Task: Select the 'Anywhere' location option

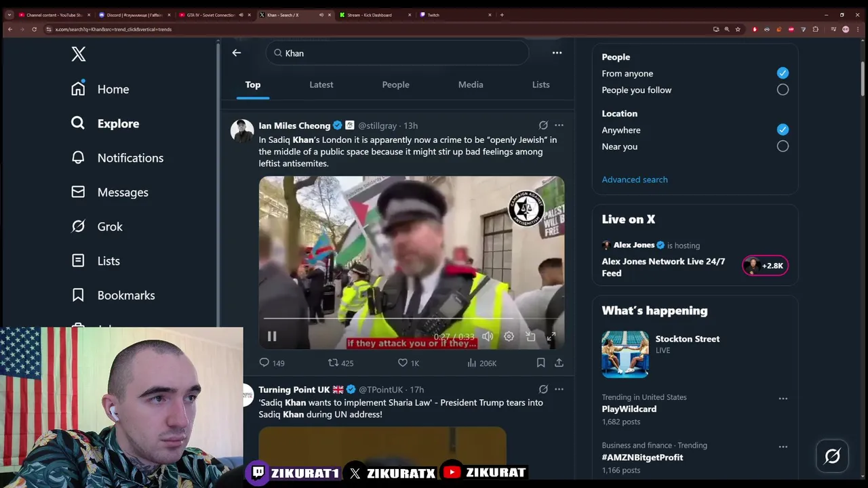Action: pyautogui.click(x=783, y=129)
